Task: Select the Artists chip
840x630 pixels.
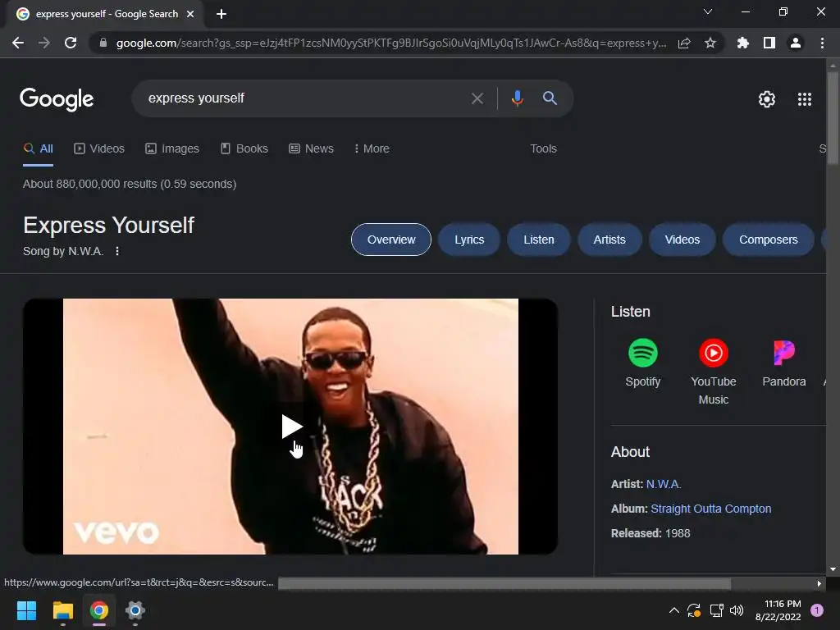Action: 609,240
